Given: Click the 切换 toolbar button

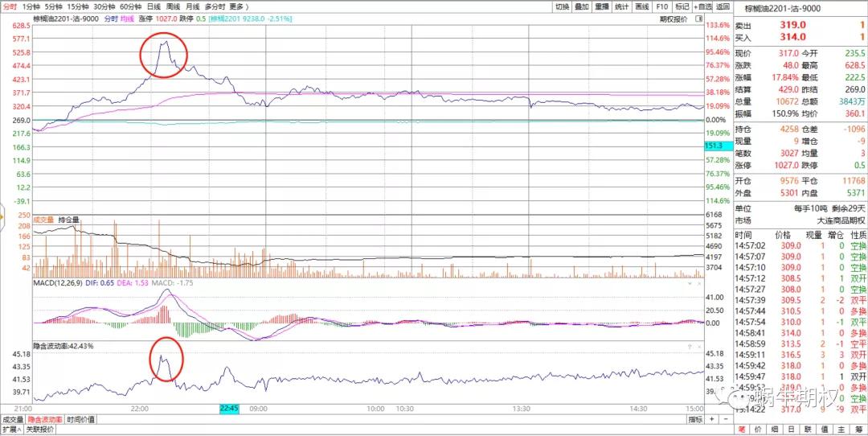Looking at the screenshot, I should 563,6.
